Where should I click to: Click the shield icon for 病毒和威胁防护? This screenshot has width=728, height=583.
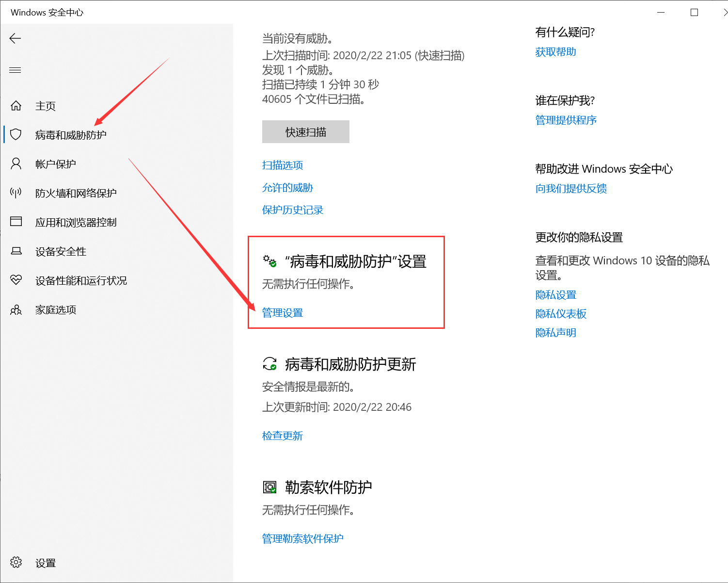pyautogui.click(x=16, y=134)
